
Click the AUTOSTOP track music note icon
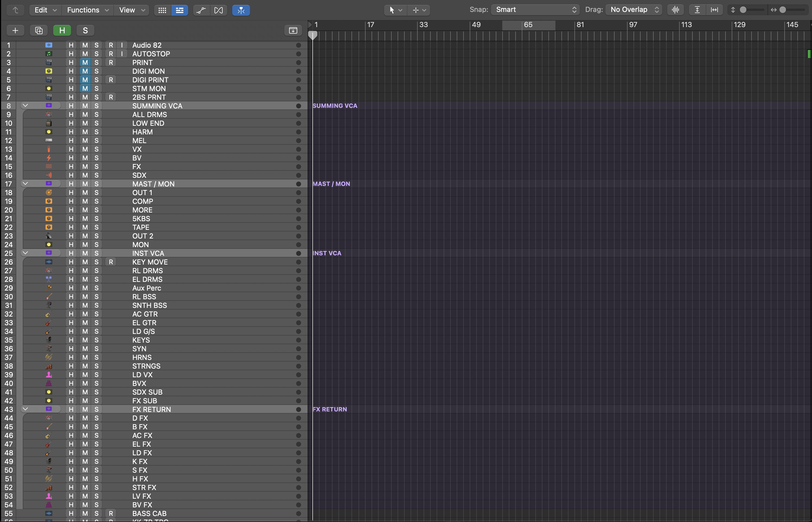point(49,54)
